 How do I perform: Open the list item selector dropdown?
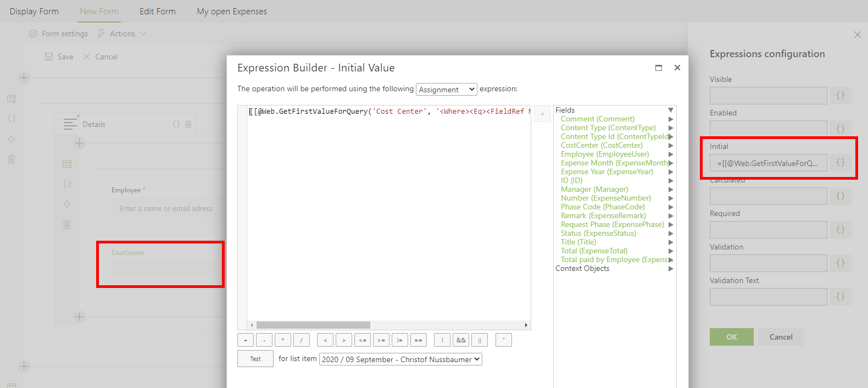coord(400,359)
